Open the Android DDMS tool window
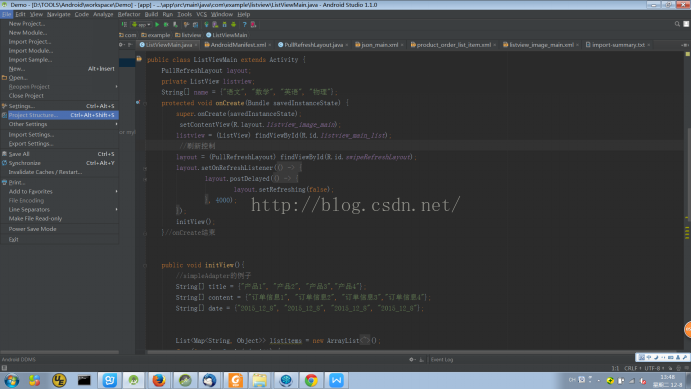The width and height of the screenshot is (692, 389). (19, 359)
